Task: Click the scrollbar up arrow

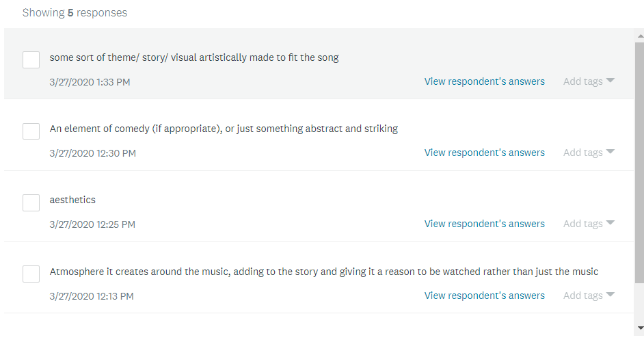Action: click(639, 35)
